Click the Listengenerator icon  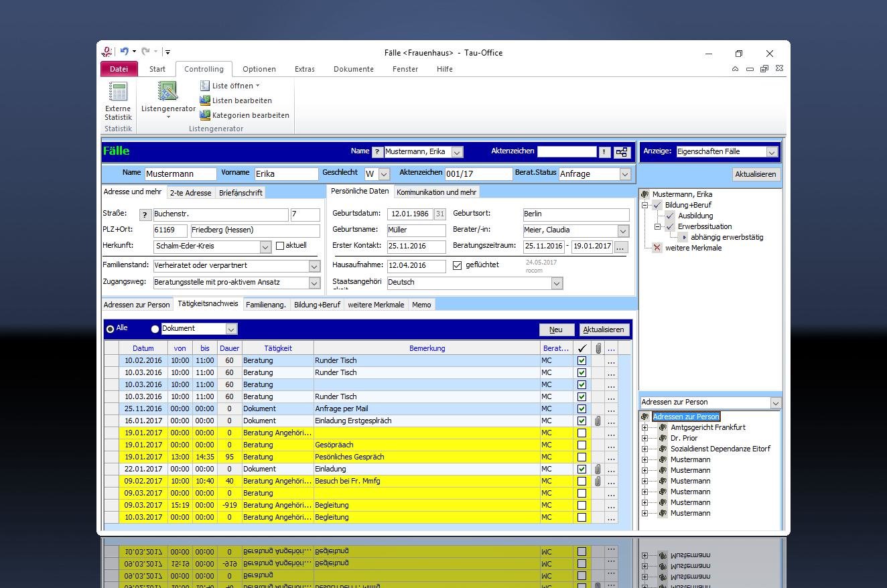click(x=167, y=92)
